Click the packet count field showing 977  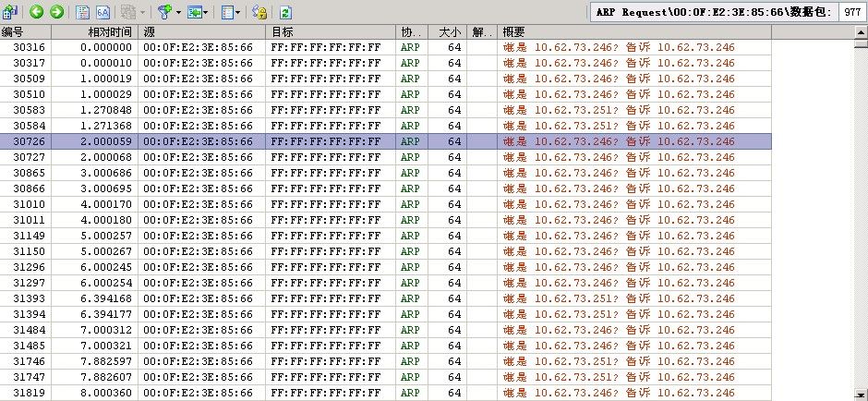[x=852, y=12]
